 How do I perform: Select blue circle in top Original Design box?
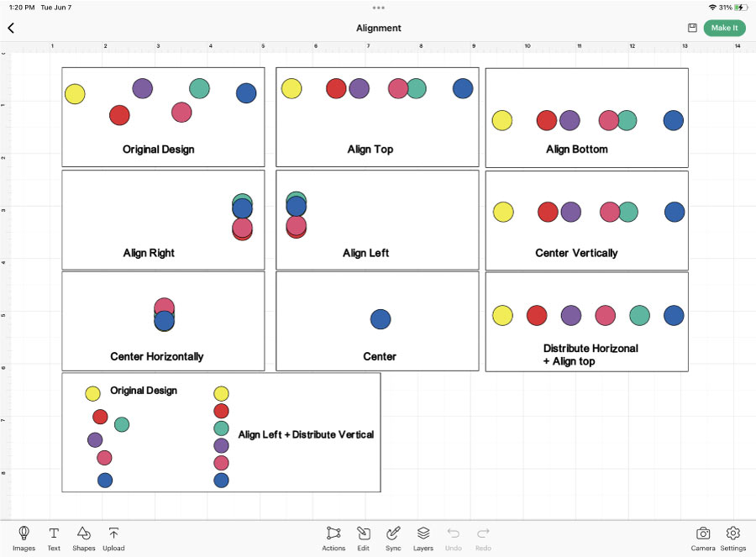tap(246, 93)
